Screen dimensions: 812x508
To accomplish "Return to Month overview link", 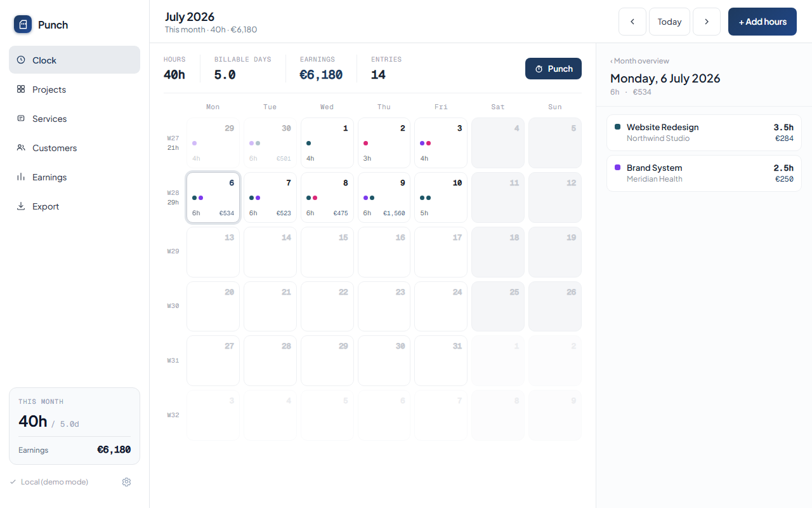I will 639,61.
